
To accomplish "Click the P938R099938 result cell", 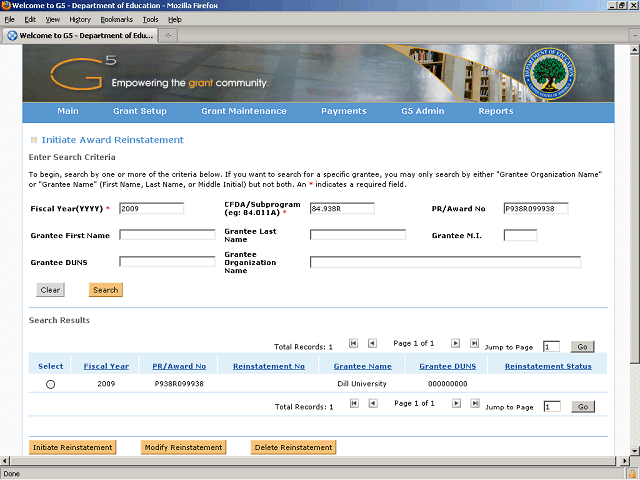I will (179, 384).
